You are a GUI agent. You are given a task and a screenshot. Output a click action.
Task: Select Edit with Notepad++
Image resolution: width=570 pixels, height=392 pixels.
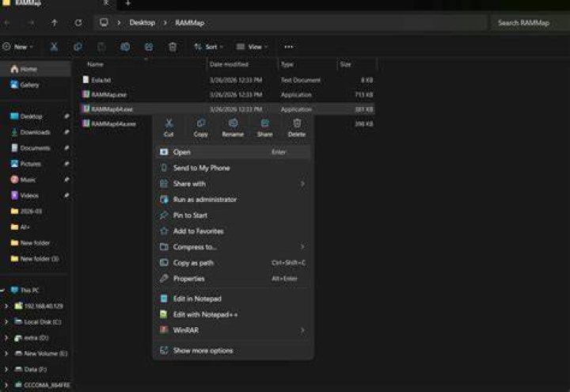(x=233, y=314)
